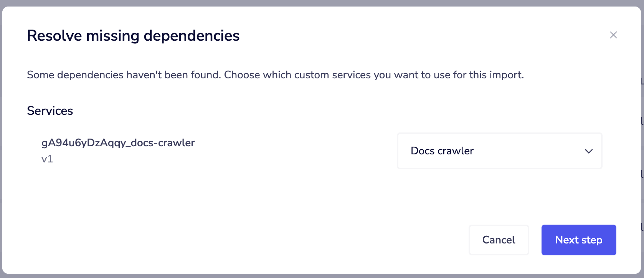Click the Resolve missing dependencies title

click(x=133, y=35)
